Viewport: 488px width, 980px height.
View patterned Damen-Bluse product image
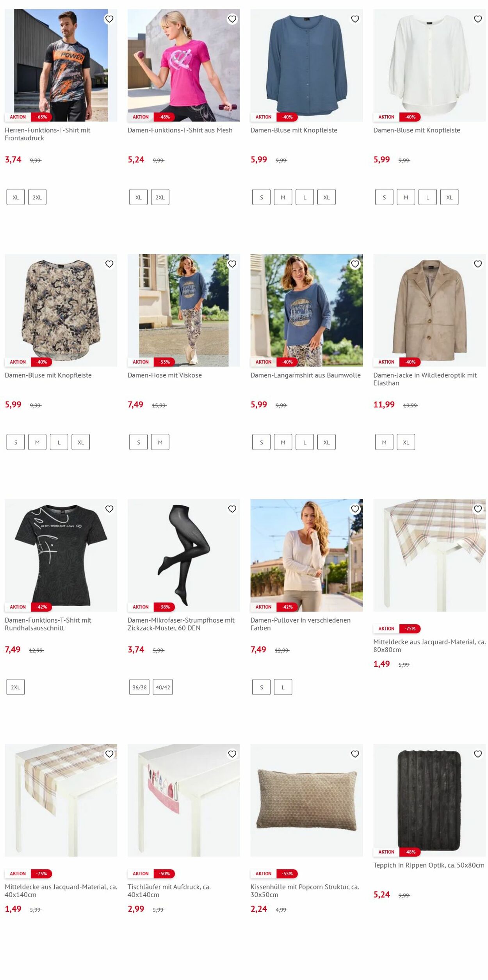click(61, 310)
